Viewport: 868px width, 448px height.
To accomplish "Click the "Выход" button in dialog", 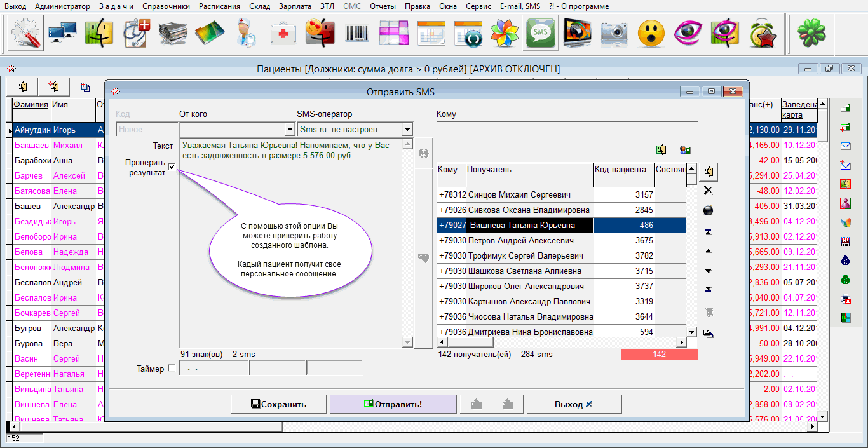I will pyautogui.click(x=574, y=404).
